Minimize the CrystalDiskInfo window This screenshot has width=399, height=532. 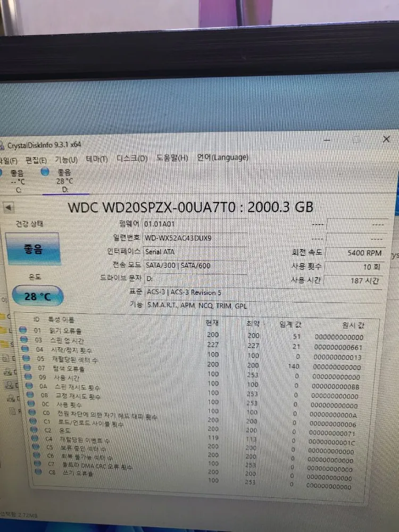click(x=327, y=139)
